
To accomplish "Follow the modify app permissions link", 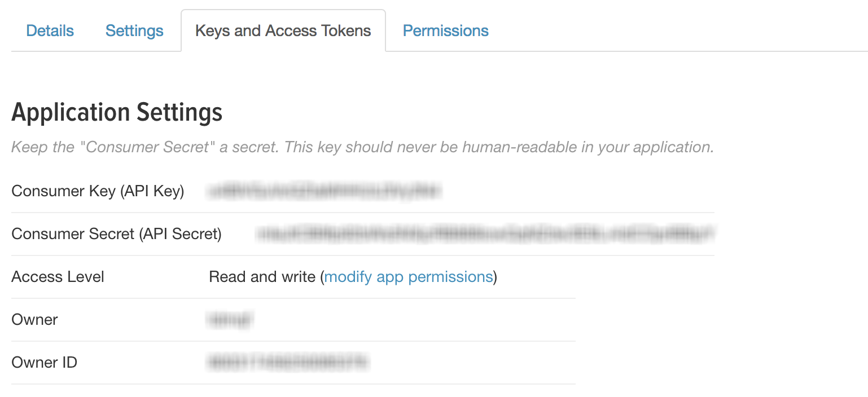I will [409, 277].
